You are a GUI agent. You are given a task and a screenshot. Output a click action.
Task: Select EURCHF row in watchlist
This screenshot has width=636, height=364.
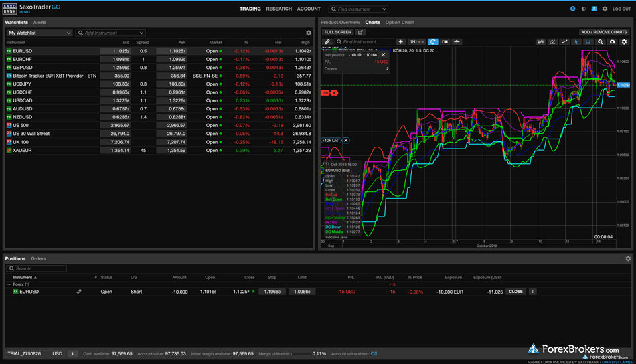tap(158, 59)
